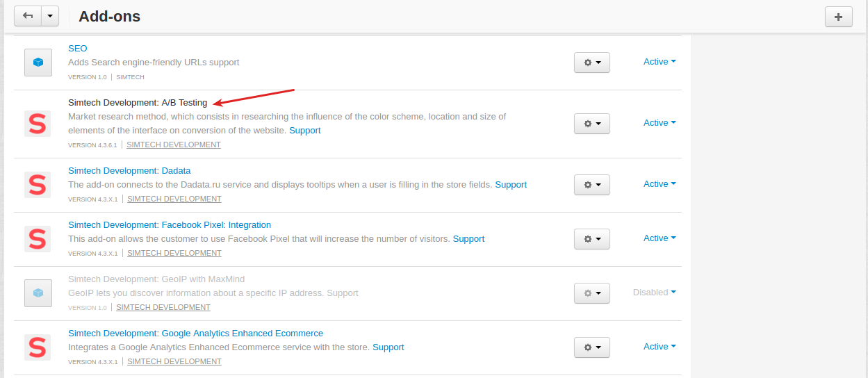The width and height of the screenshot is (868, 378).
Task: Open gear menu for Facebook Pixel add-on
Action: tap(592, 238)
